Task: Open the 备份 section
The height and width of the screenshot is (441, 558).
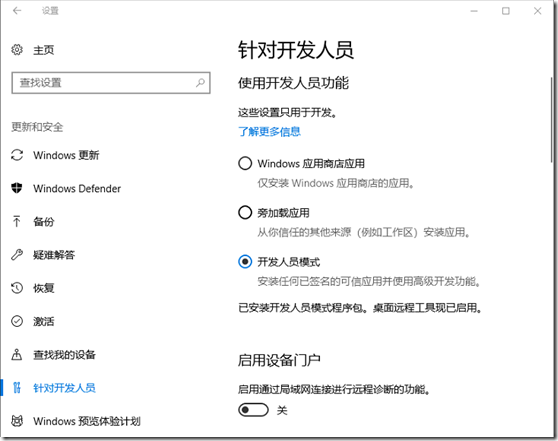Action: (x=44, y=221)
